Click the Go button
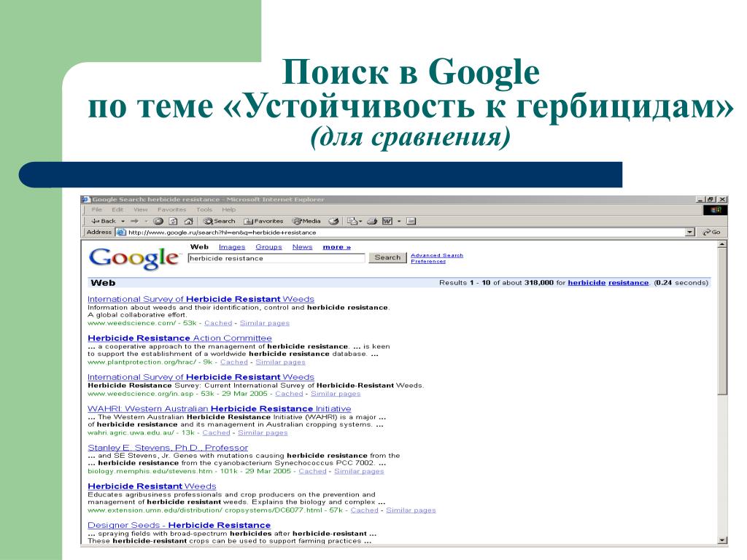This screenshot has width=747, height=560. click(712, 233)
